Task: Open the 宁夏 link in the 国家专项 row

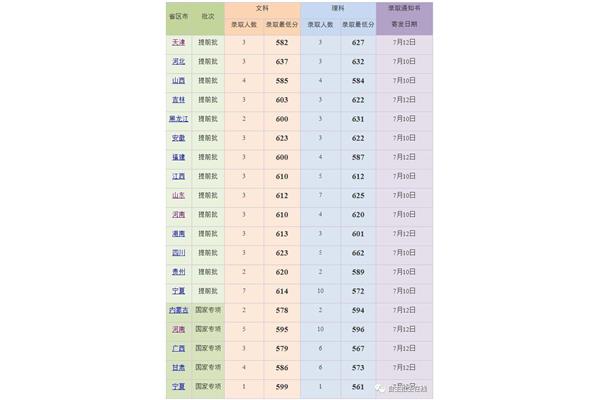Action: [178, 387]
